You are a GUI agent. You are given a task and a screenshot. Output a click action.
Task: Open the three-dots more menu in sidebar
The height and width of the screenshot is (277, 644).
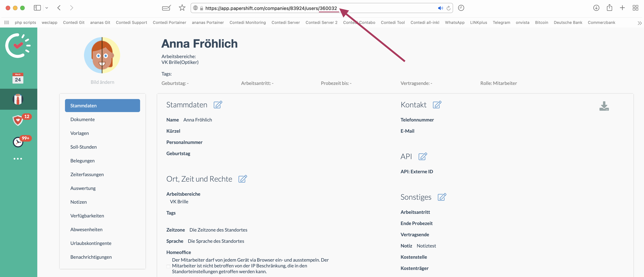pos(18,159)
